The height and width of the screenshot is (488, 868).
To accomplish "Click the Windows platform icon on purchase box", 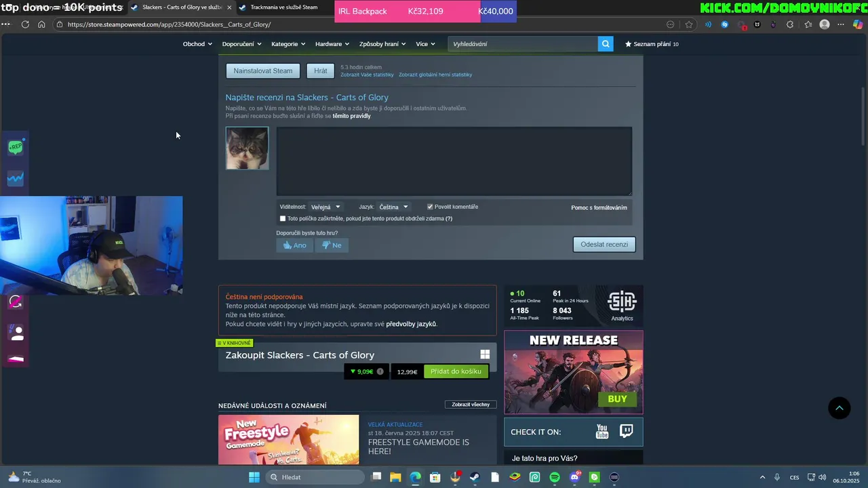I will point(485,354).
